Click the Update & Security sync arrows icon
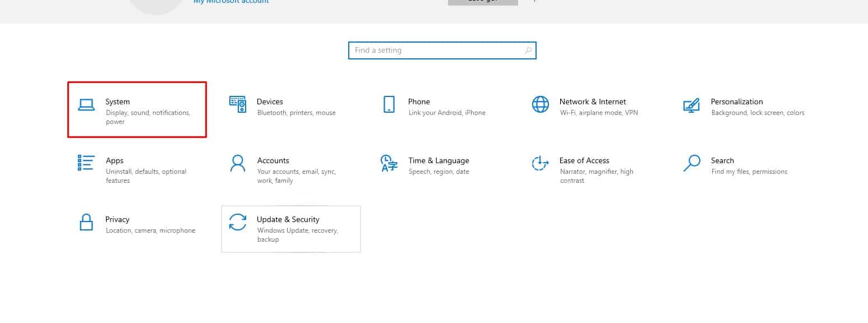 238,222
